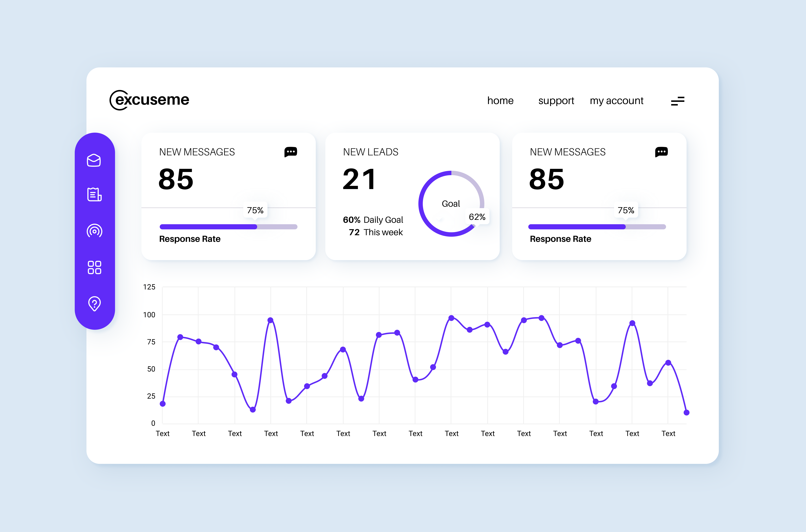Click the NEW LEADS card number 21

pos(359,179)
